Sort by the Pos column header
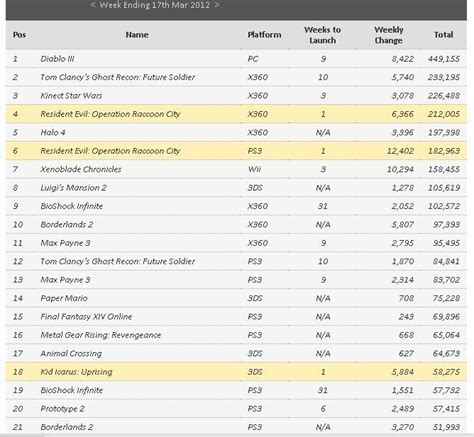474x437 pixels. pyautogui.click(x=19, y=35)
